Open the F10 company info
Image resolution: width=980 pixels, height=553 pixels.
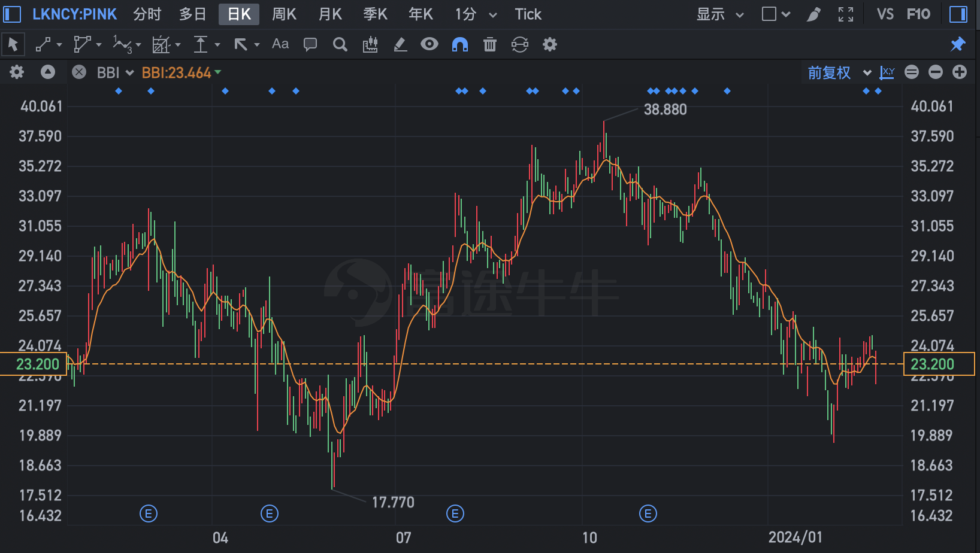pos(918,14)
